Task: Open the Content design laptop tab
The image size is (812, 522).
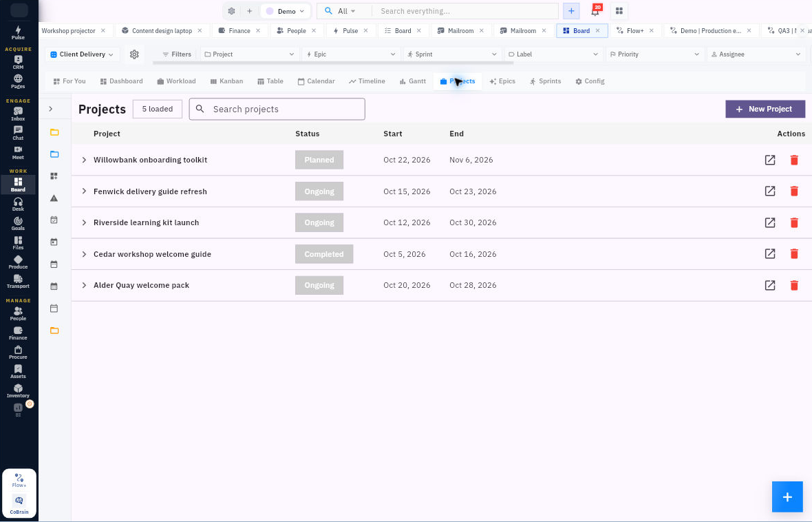Action: (x=162, y=30)
